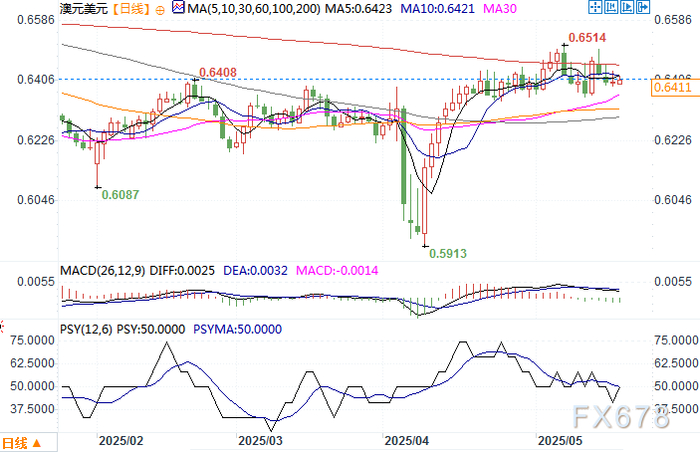Image resolution: width=700 pixels, height=452 pixels.
Task: Click the left axis 0.6226 price label
Action: pos(36,140)
